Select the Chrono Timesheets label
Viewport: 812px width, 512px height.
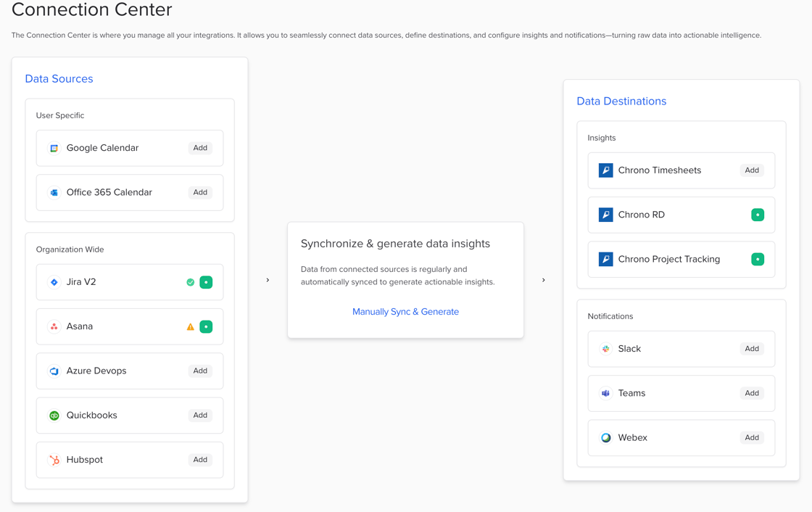point(660,170)
